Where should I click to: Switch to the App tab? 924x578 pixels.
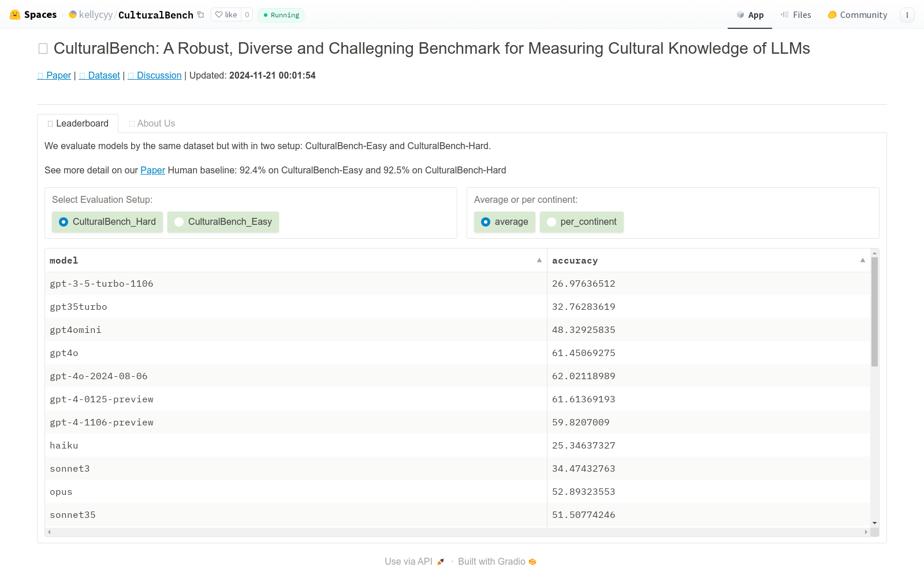point(750,14)
